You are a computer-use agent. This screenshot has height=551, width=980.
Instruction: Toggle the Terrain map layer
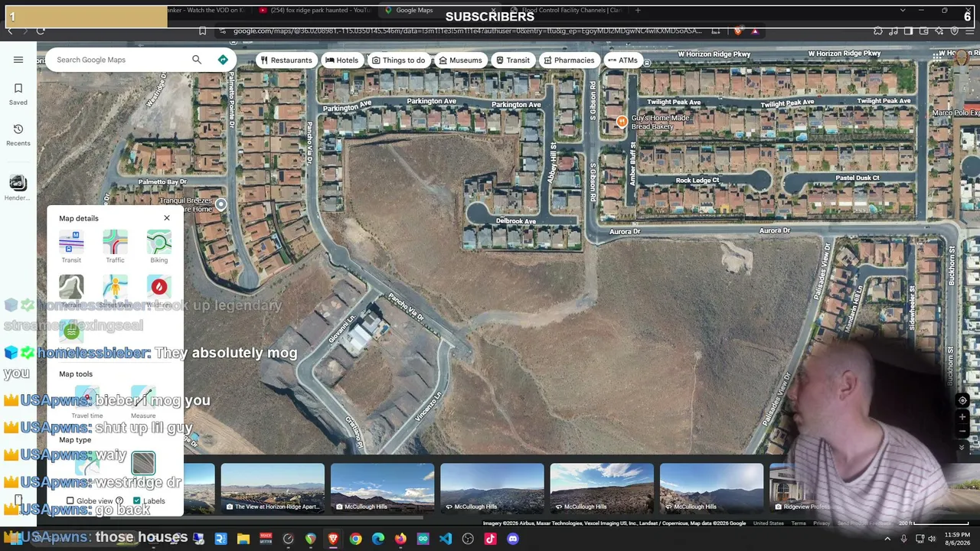pyautogui.click(x=71, y=292)
